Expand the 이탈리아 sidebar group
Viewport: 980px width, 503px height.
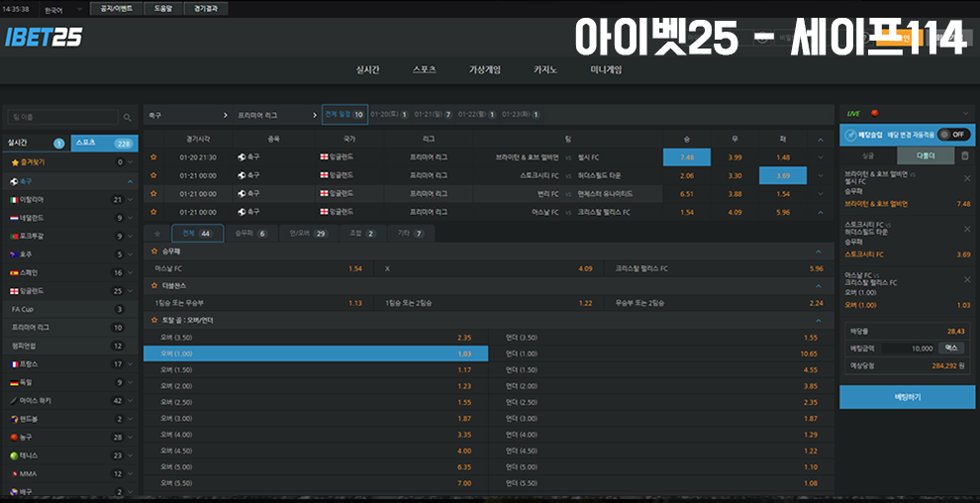pos(130,200)
